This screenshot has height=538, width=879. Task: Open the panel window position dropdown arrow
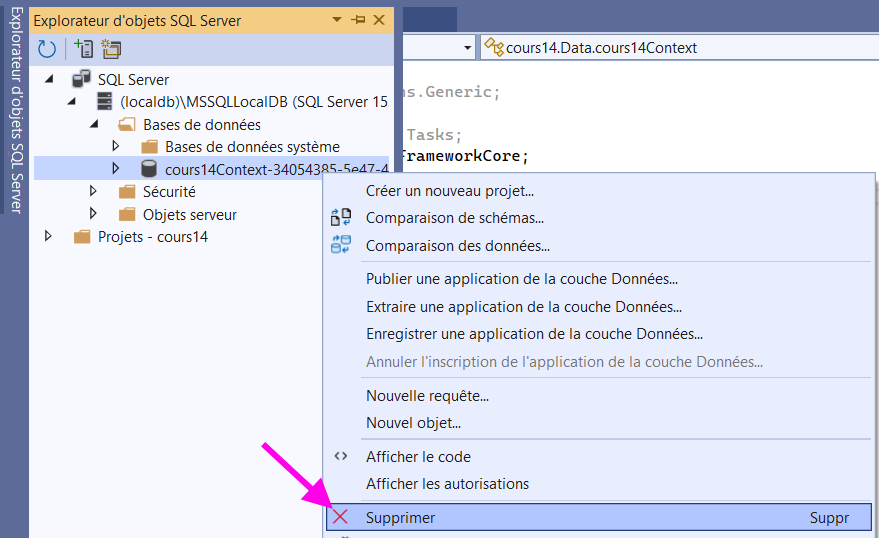[337, 20]
